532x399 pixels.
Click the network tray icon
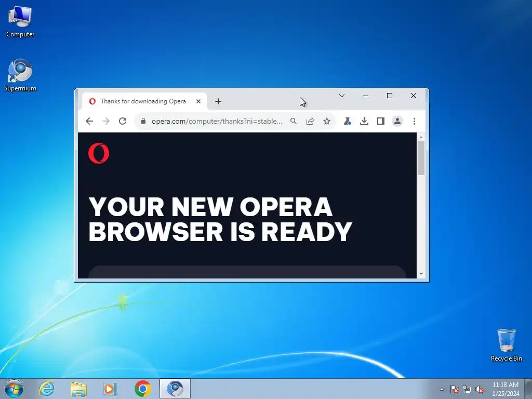click(x=467, y=389)
